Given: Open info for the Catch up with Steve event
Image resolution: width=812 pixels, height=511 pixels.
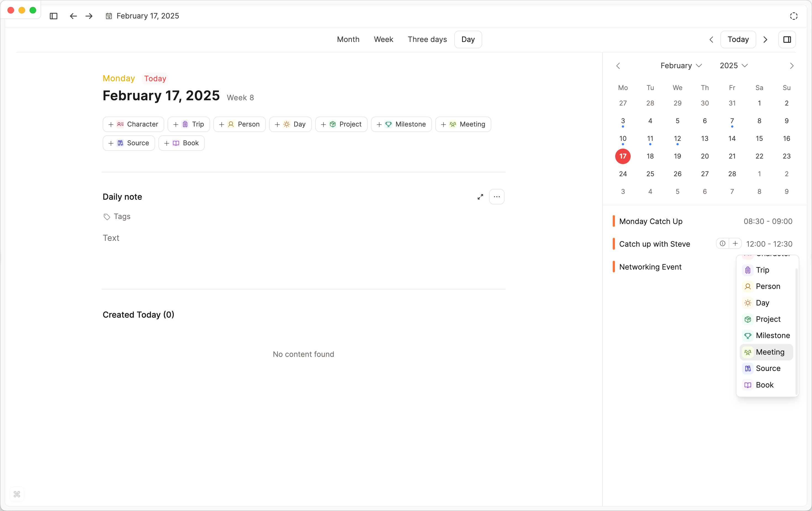Looking at the screenshot, I should (722, 243).
